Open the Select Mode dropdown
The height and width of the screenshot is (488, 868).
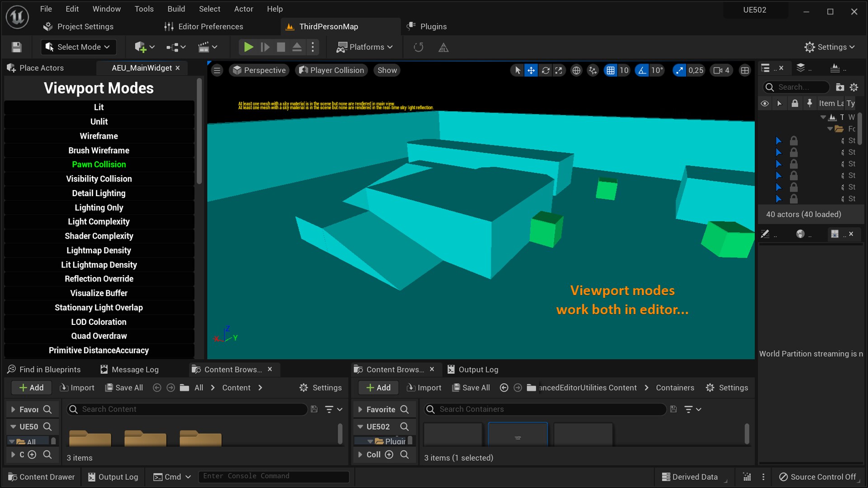[78, 47]
